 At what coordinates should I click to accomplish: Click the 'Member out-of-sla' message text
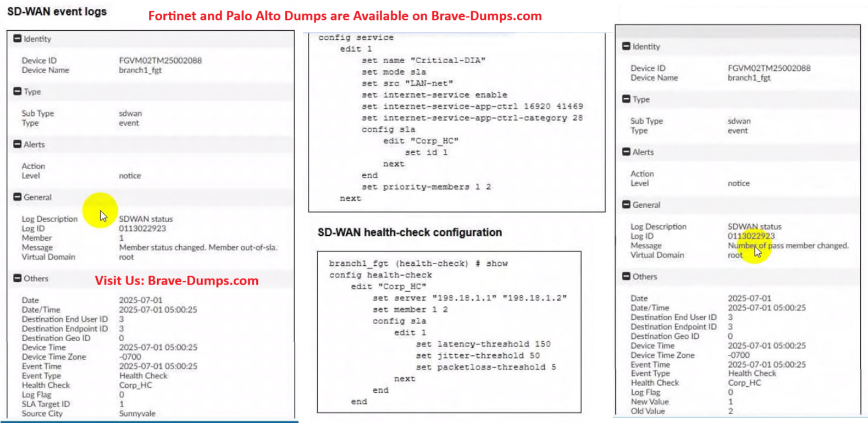[x=198, y=248]
